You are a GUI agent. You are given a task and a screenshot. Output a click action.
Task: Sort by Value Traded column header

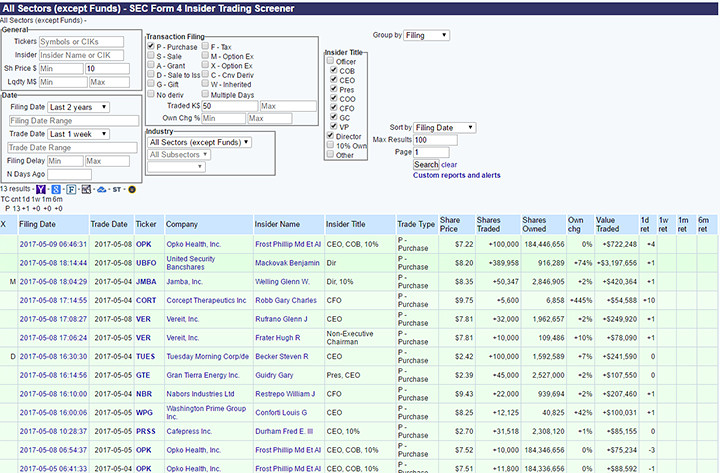click(x=608, y=224)
